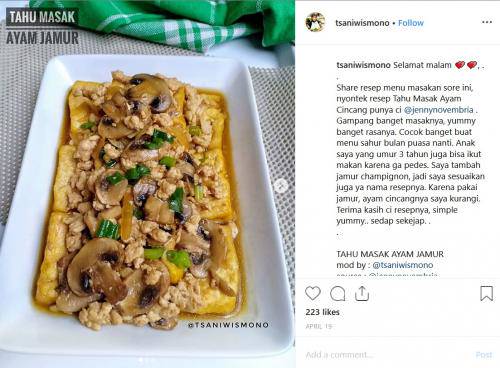Image resolution: width=500 pixels, height=368 pixels.
Task: Advance to next photo using carousel arrow
Action: 281,185
